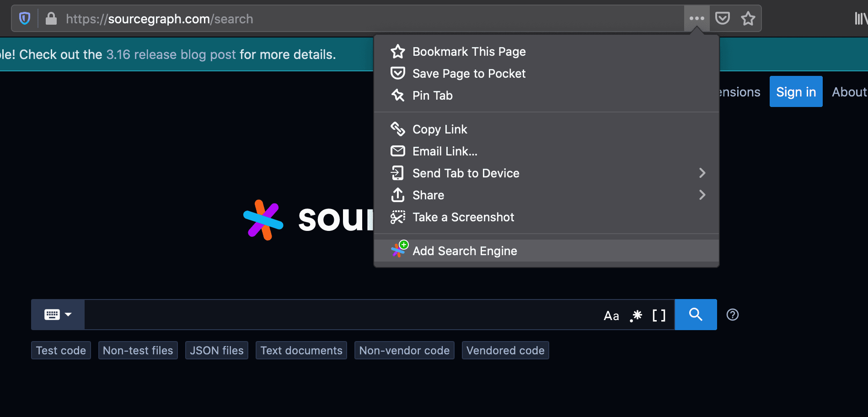Select Add Search Engine menu item
Viewport: 868px width, 417px height.
547,251
